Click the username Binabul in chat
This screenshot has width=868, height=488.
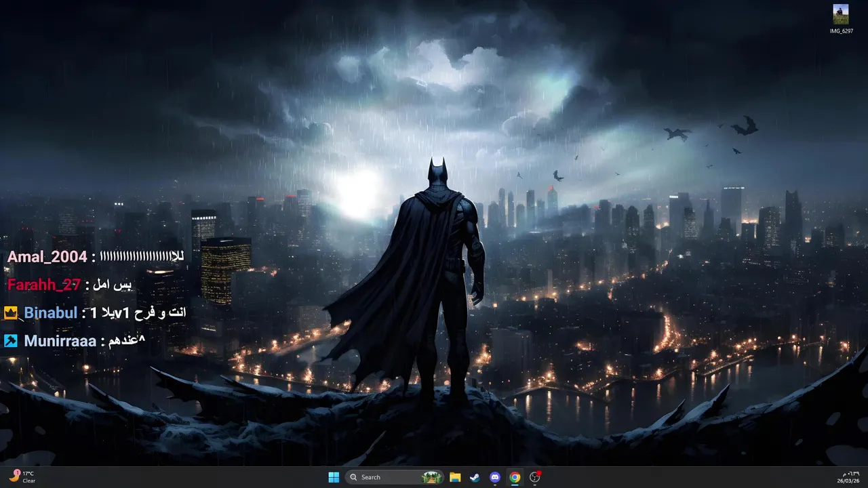[51, 313]
